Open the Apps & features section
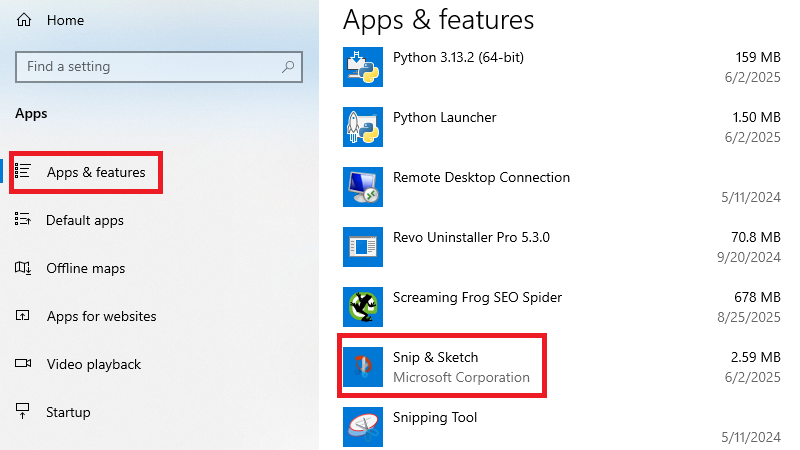 [95, 172]
